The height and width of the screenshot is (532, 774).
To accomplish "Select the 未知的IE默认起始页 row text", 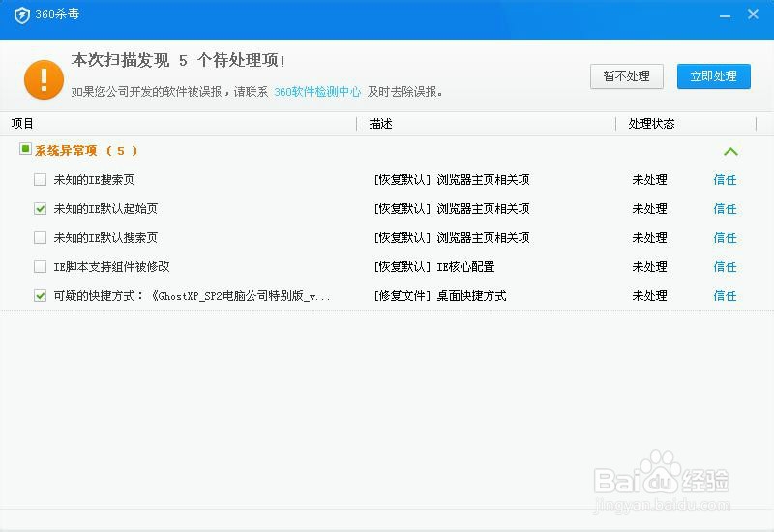I will point(105,208).
